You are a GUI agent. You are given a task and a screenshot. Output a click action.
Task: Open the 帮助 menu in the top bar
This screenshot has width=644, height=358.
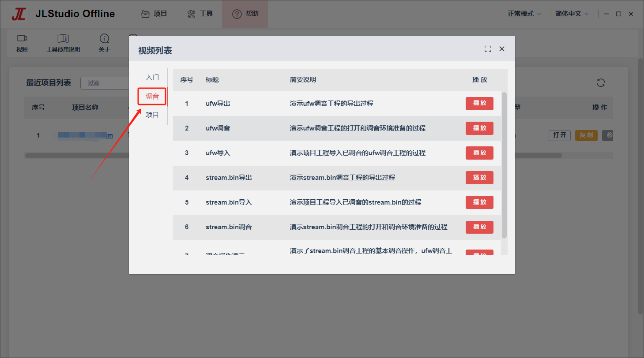[x=245, y=14]
